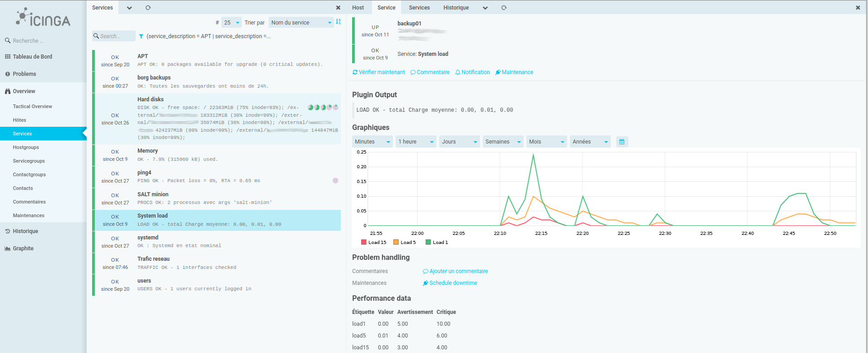Open the Nom du service sort dropdown
868x353 pixels.
(301, 22)
